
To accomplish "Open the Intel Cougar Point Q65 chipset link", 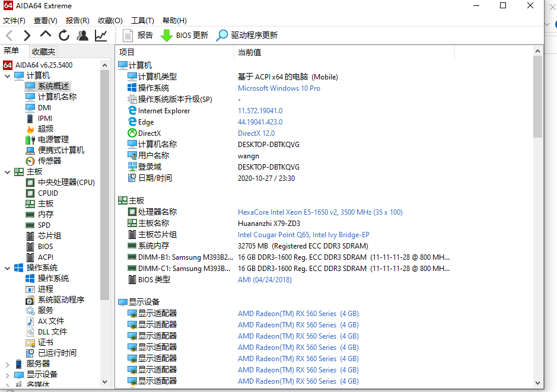I will point(303,235).
